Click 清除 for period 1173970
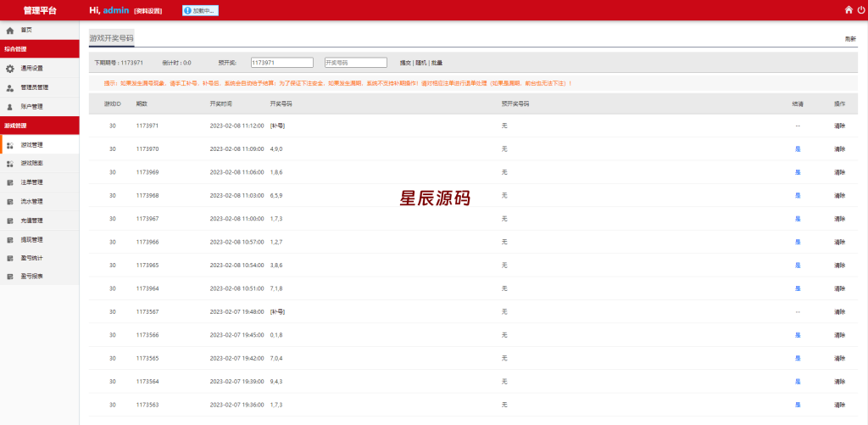The width and height of the screenshot is (868, 425). point(840,149)
